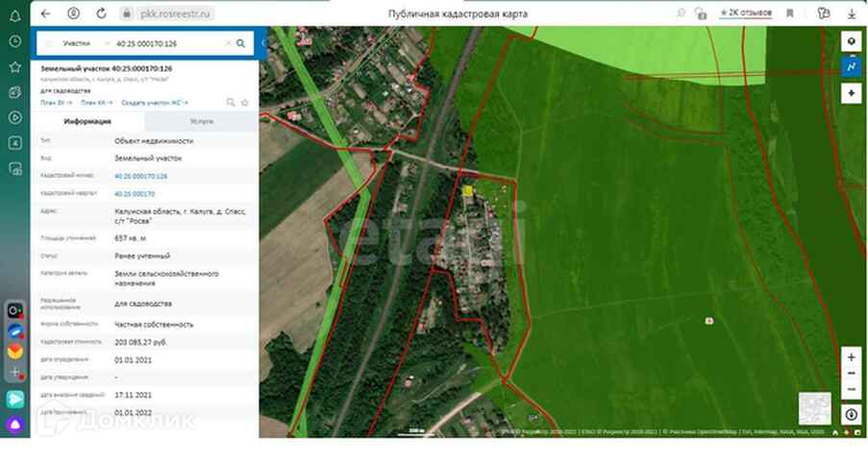The height and width of the screenshot is (461, 868).
Task: Open the yellow heart mail app icon
Action: click(x=15, y=351)
